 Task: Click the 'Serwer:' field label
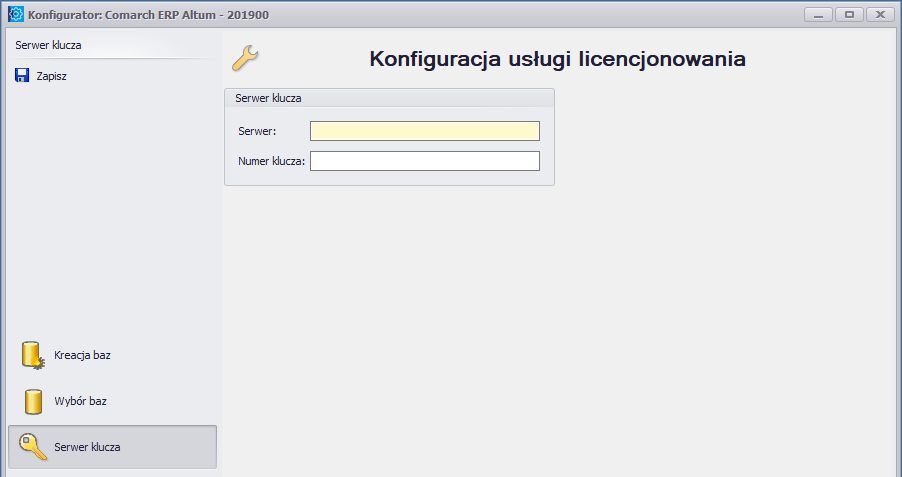pos(257,131)
